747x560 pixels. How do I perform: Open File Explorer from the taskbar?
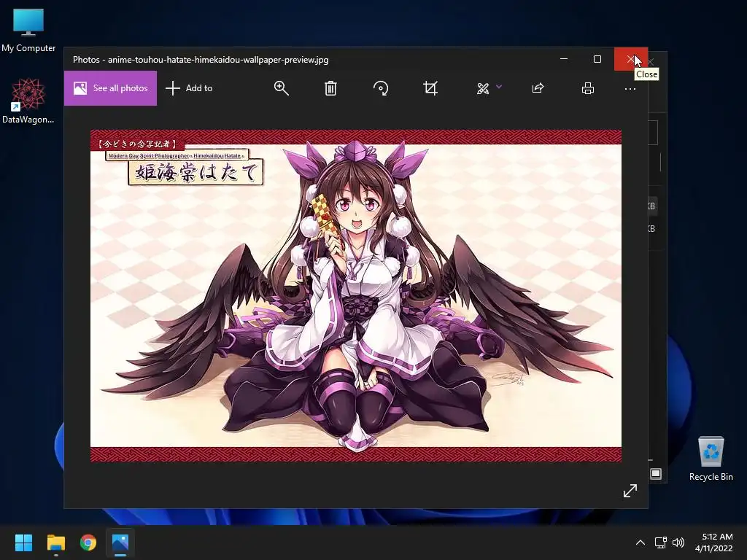coord(55,542)
